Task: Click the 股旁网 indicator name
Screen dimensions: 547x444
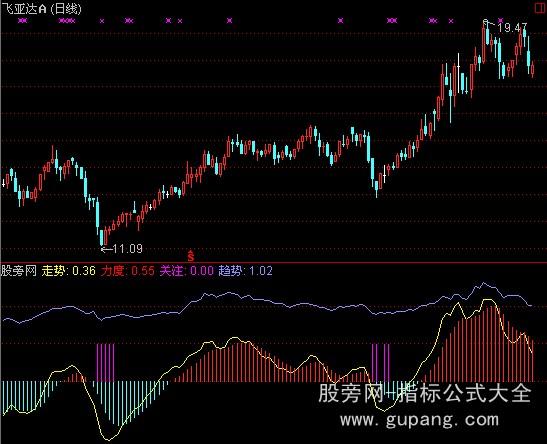Action: 19,271
